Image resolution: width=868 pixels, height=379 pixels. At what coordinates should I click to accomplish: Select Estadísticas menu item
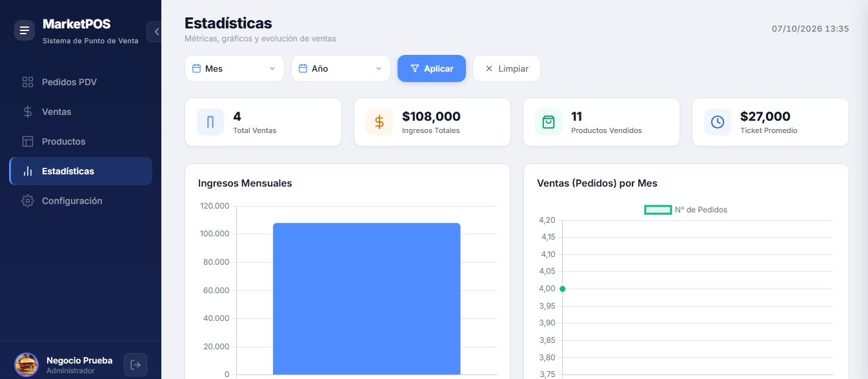click(81, 171)
